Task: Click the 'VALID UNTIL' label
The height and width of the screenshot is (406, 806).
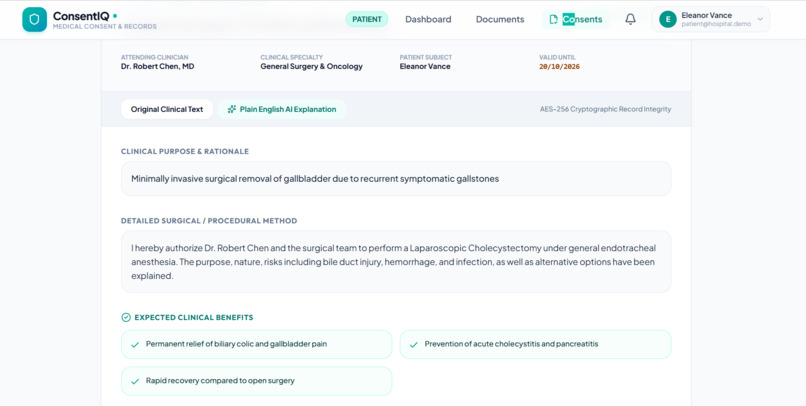Action: coord(558,58)
